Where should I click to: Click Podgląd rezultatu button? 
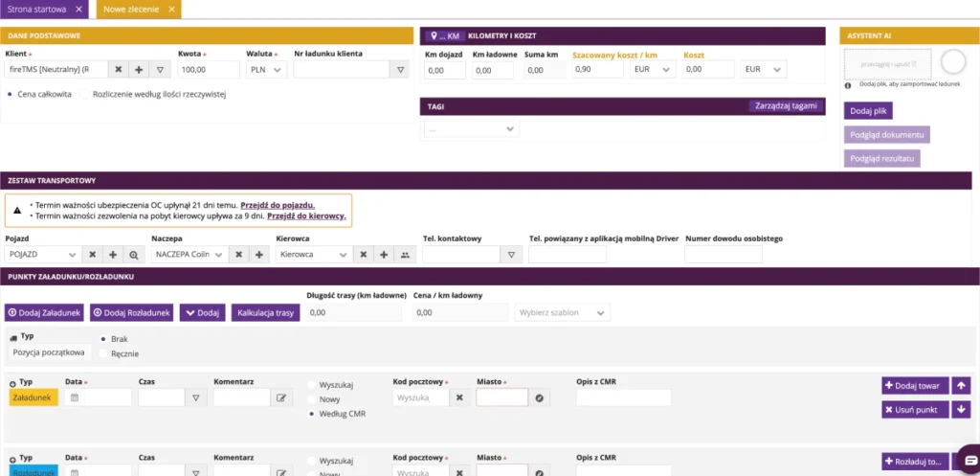[x=881, y=158]
